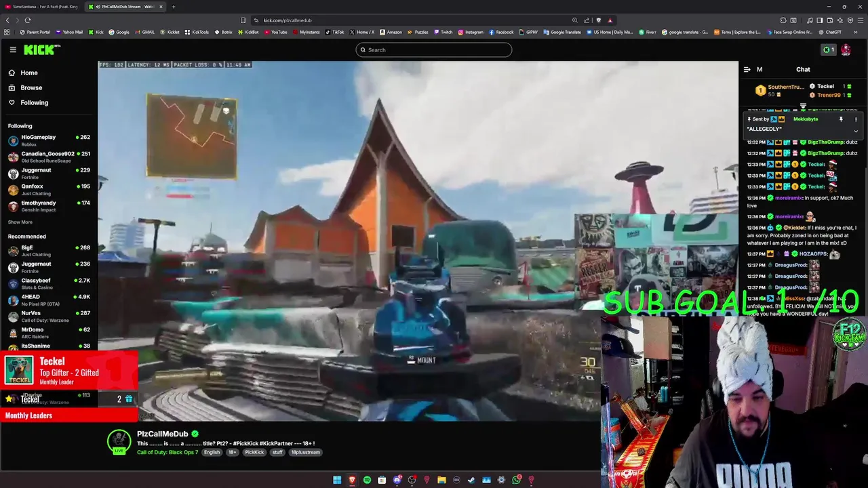Open pinned message options menu

(x=856, y=119)
